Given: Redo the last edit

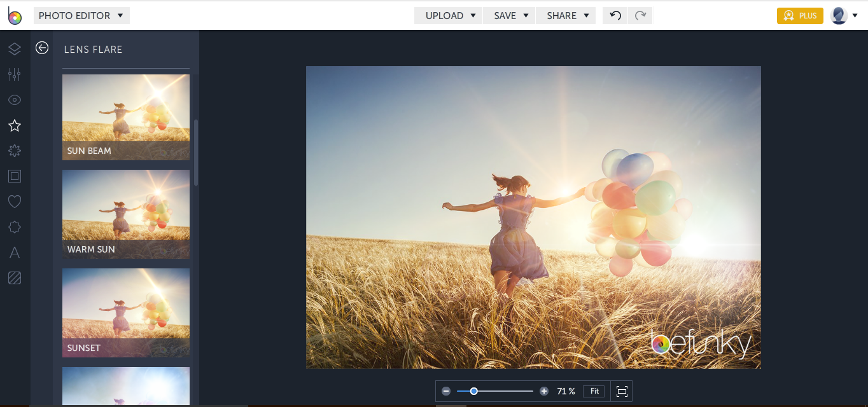Looking at the screenshot, I should tap(641, 15).
